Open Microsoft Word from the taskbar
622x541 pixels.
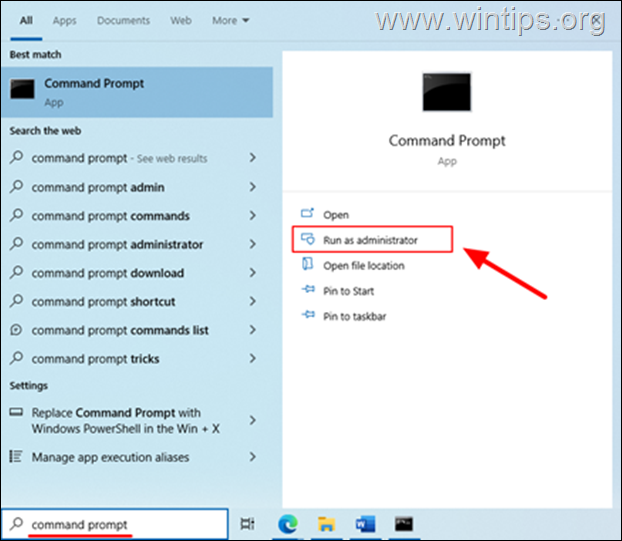(x=365, y=524)
